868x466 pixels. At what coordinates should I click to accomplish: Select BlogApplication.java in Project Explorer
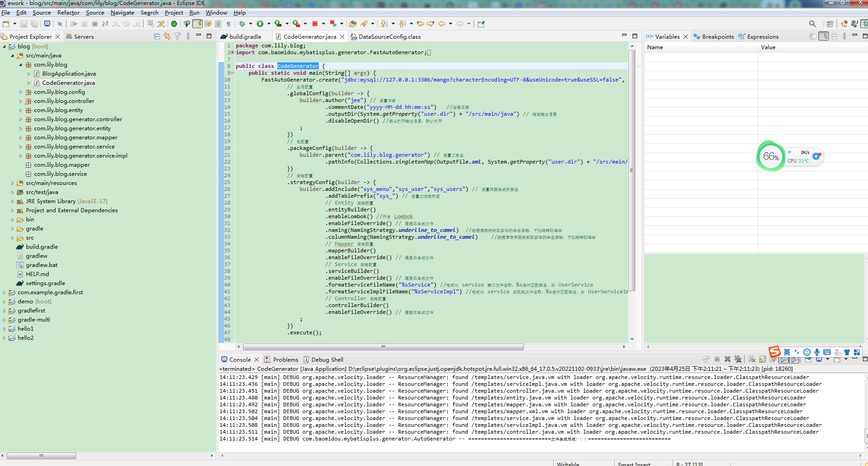click(69, 74)
